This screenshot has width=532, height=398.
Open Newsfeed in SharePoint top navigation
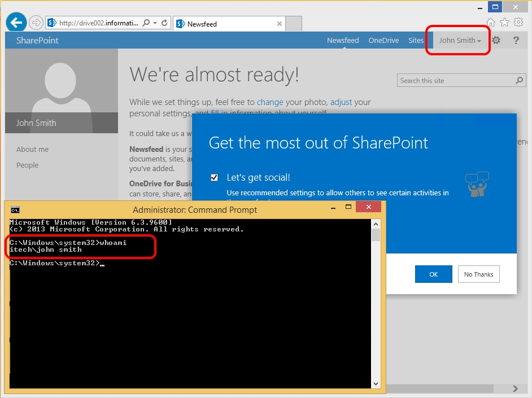(343, 40)
